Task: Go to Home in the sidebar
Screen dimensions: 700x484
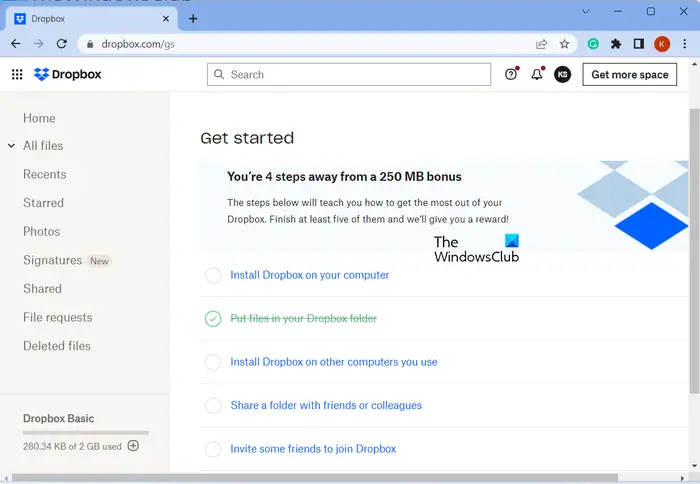Action: 39,118
